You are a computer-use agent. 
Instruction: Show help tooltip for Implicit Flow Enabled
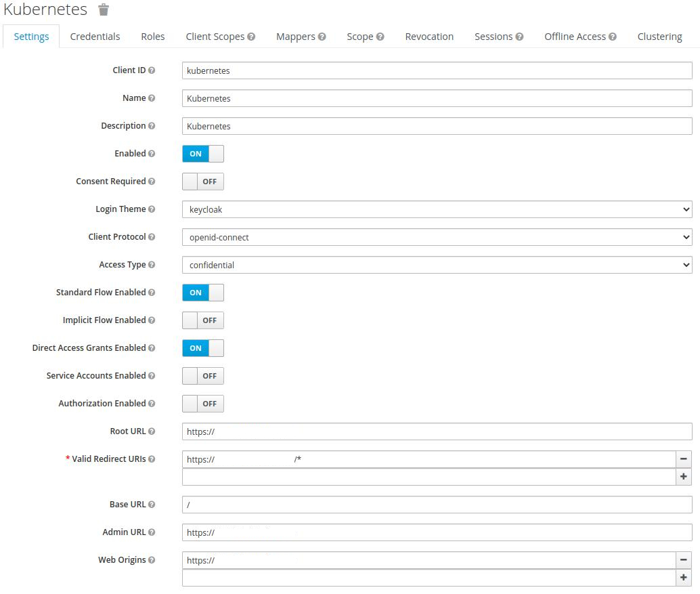(152, 320)
